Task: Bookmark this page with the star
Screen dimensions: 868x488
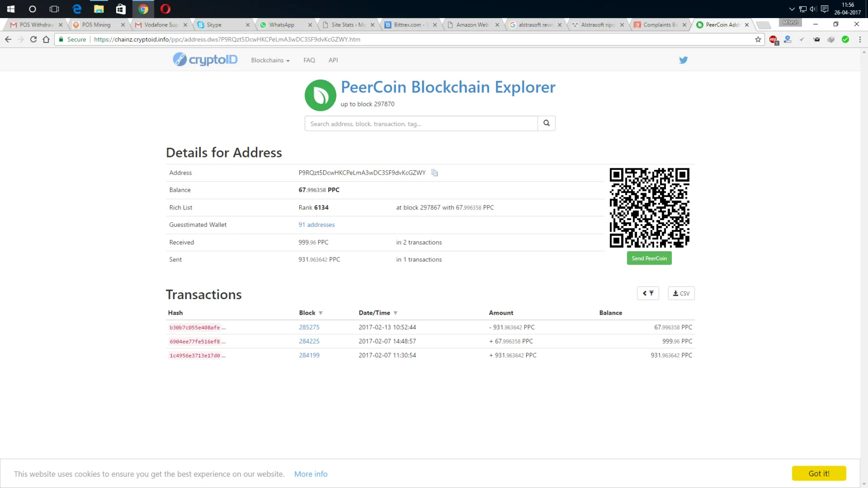Action: (x=758, y=40)
